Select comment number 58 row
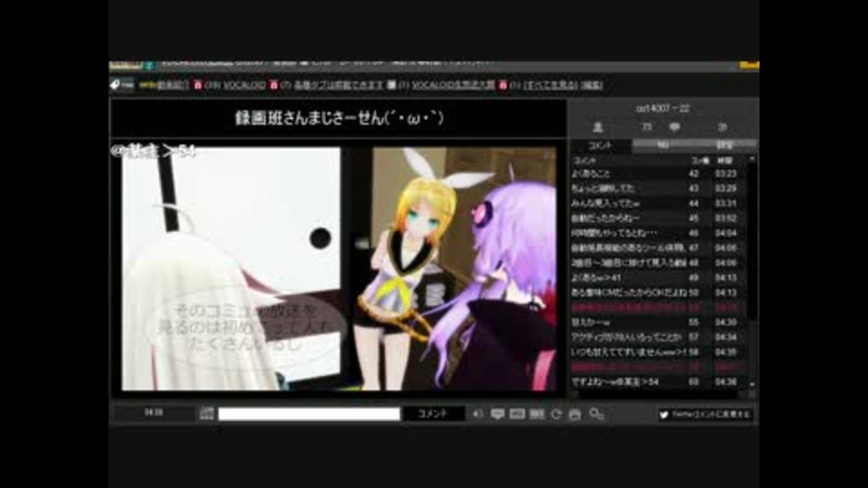 click(657, 352)
